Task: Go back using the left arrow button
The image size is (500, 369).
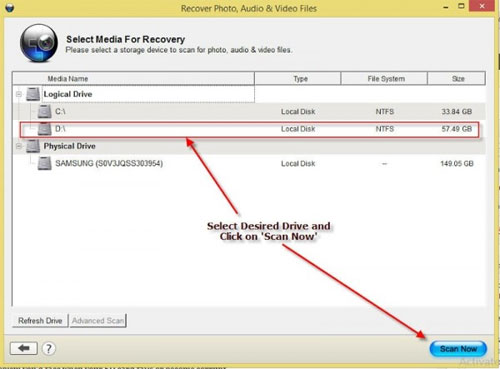Action: 24,349
